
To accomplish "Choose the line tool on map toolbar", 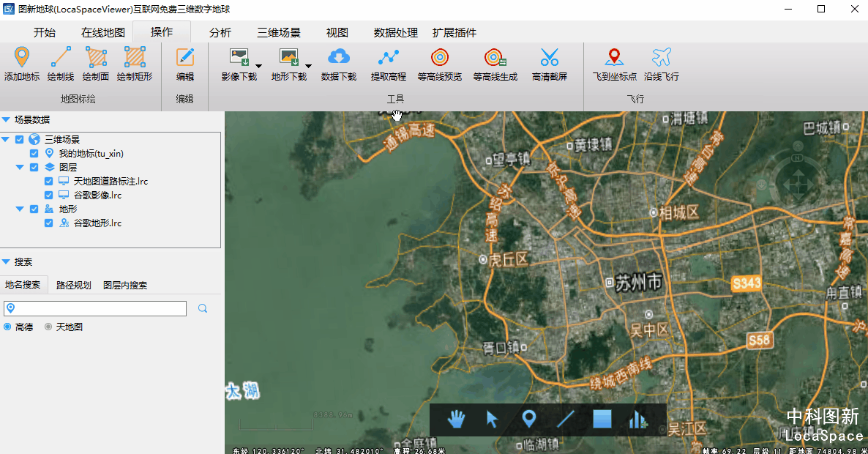I will coord(565,419).
